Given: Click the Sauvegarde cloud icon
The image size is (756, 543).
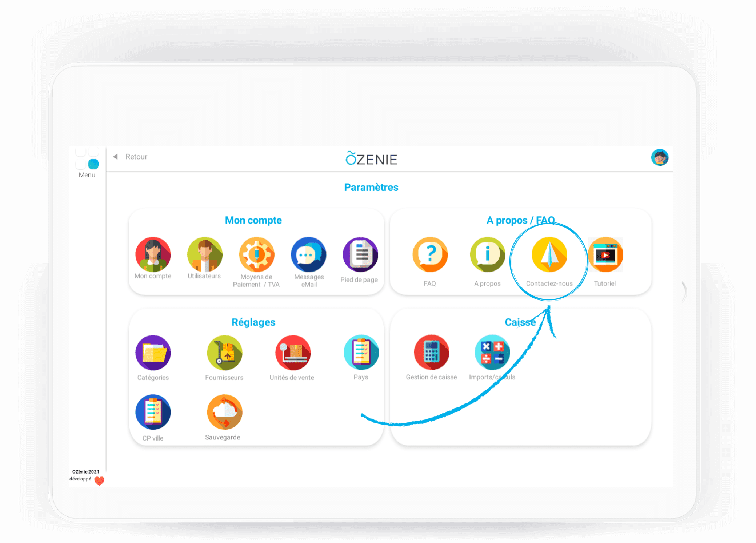Looking at the screenshot, I should (x=224, y=412).
